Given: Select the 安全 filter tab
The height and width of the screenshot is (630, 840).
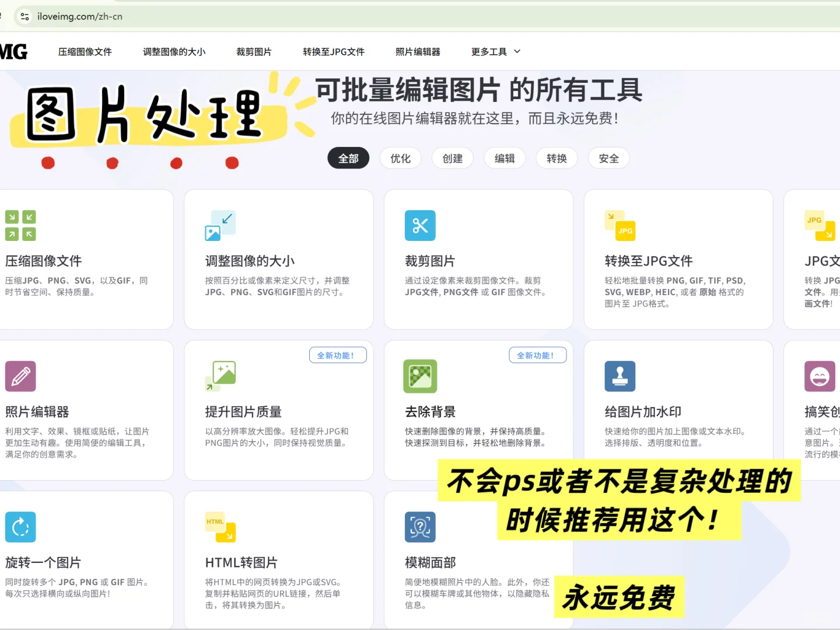Looking at the screenshot, I should tap(609, 158).
